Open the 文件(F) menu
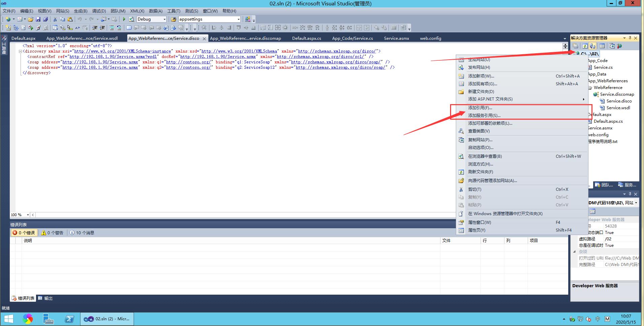The height and width of the screenshot is (326, 644). [x=9, y=11]
